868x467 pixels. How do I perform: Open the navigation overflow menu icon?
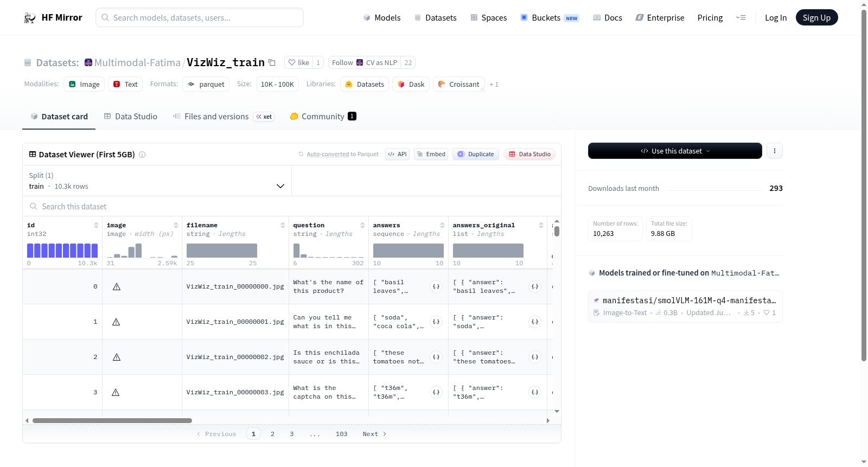pyautogui.click(x=741, y=18)
